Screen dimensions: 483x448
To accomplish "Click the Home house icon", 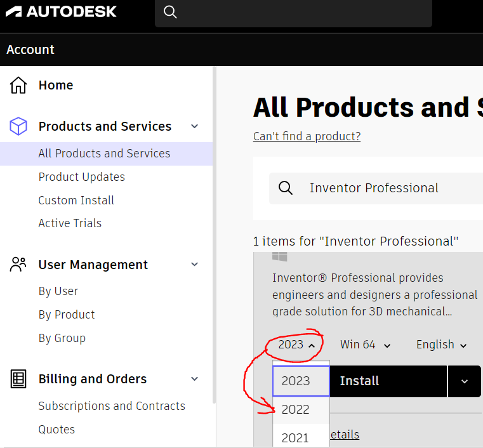I will [x=19, y=85].
